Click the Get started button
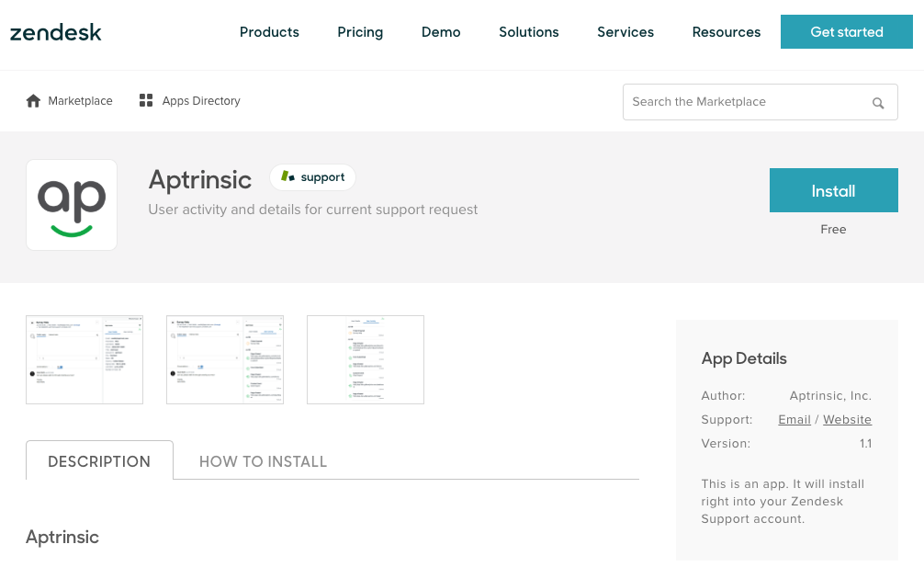 [846, 32]
